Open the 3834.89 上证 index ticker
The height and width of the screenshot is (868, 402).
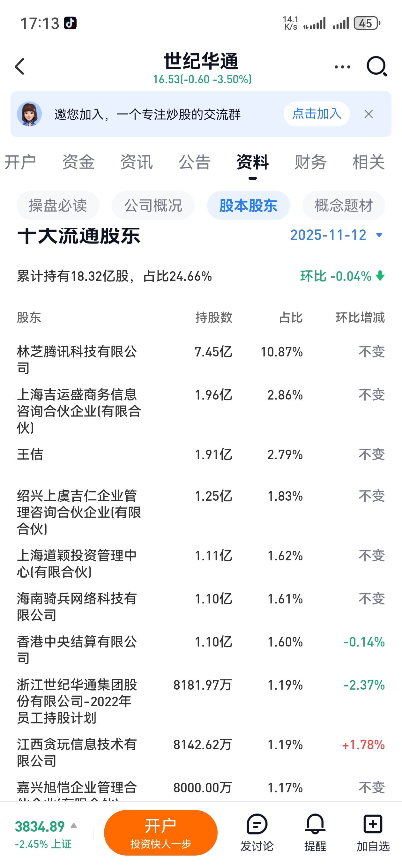coord(46,834)
